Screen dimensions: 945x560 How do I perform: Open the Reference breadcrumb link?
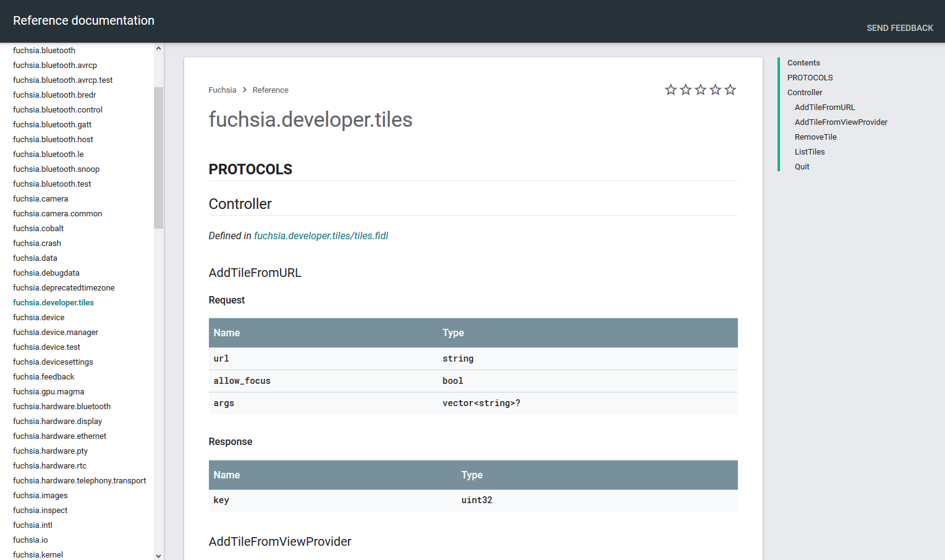(x=270, y=90)
